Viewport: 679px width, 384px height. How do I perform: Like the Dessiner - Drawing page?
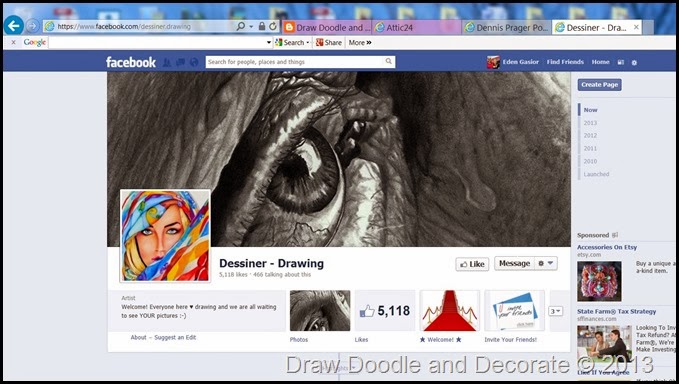click(x=472, y=264)
